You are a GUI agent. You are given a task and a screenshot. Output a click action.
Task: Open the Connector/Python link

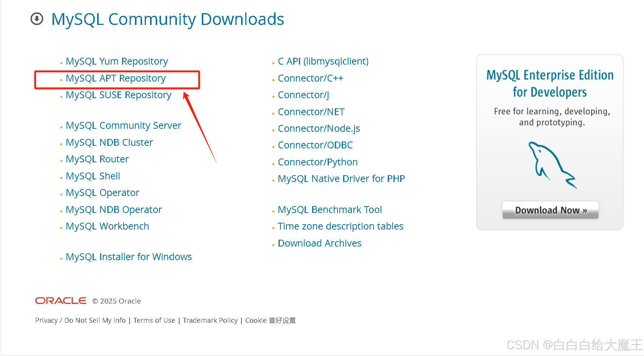pos(318,162)
